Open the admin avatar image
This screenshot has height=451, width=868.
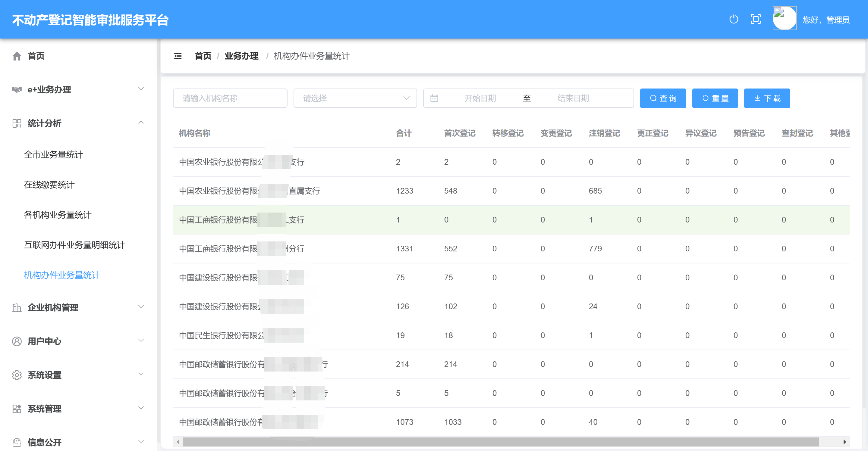(x=785, y=18)
